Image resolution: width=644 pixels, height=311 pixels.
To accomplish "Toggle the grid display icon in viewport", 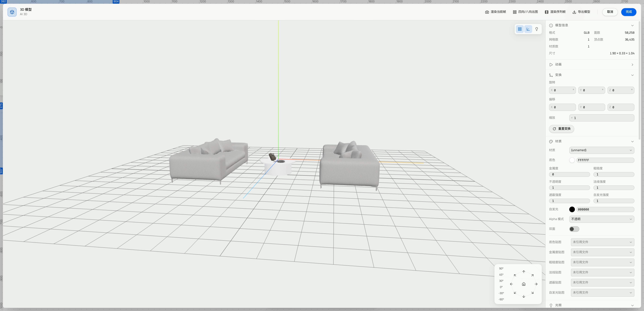I will 520,29.
